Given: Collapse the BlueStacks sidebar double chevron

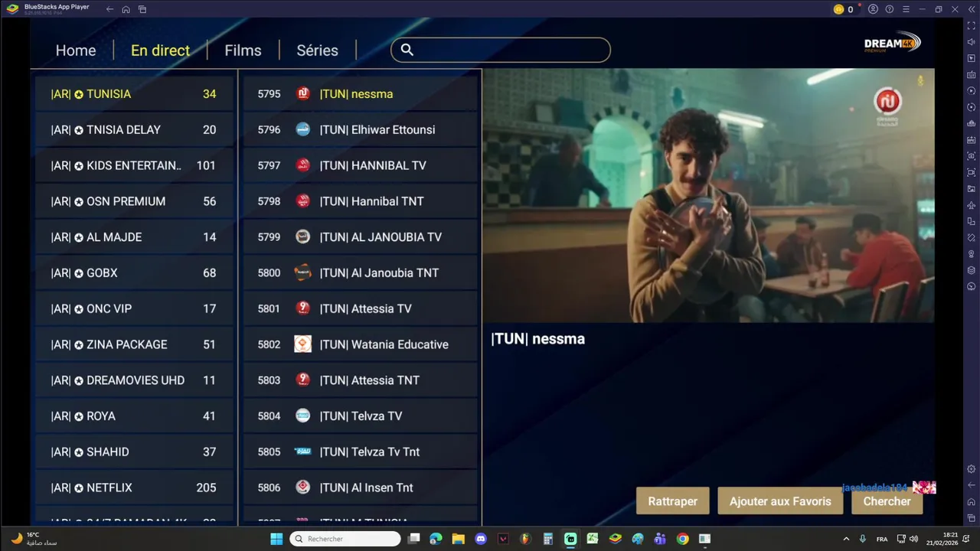Looking at the screenshot, I should tap(970, 9).
